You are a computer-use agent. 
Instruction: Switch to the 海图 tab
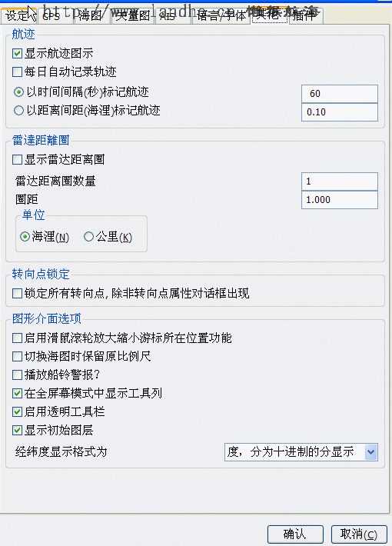pos(92,16)
